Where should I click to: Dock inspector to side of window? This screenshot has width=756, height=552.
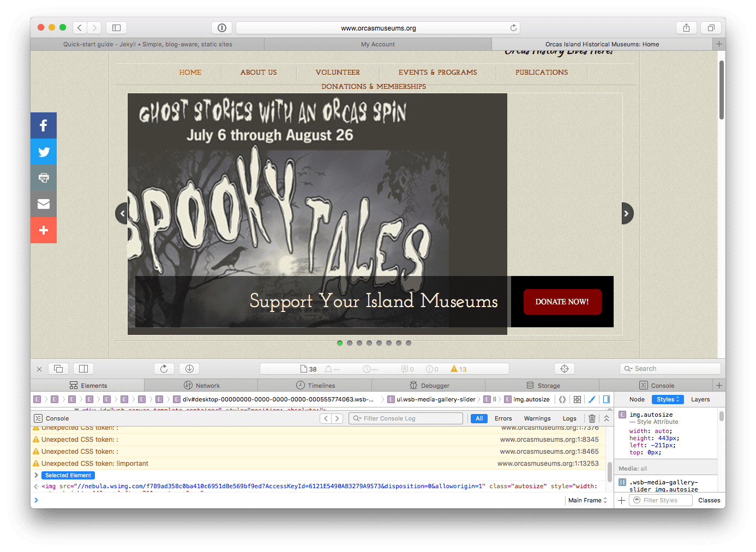[x=83, y=369]
